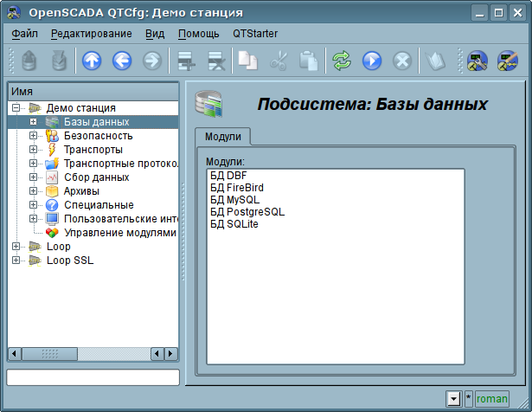The height and width of the screenshot is (412, 532).
Task: Open the Файл menu
Action: (24, 34)
